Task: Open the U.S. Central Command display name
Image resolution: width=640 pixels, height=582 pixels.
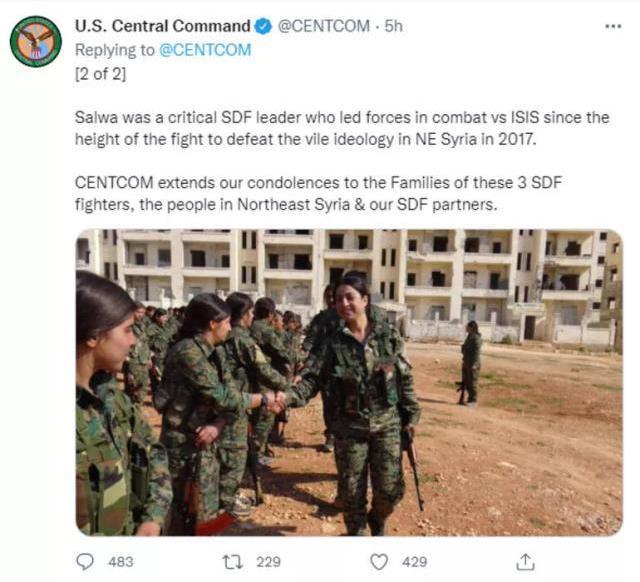Action: coord(162,27)
